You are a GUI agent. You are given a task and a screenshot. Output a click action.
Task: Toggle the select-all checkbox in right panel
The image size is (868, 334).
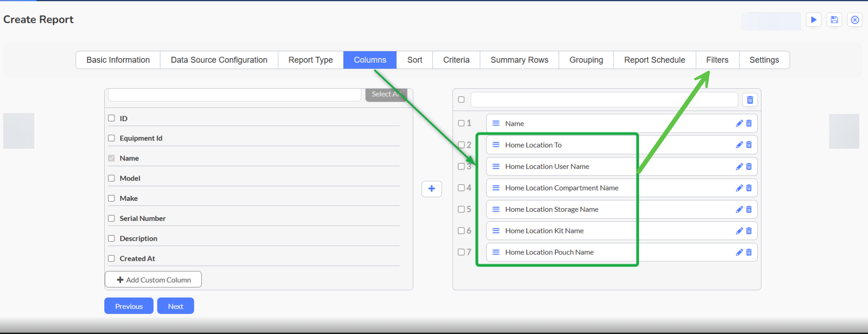(x=461, y=100)
